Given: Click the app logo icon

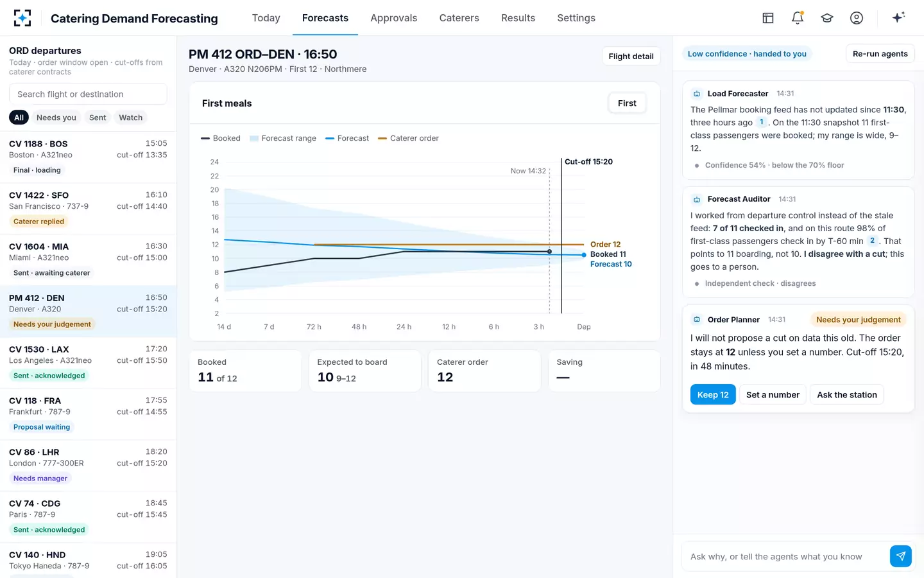Looking at the screenshot, I should [x=22, y=18].
